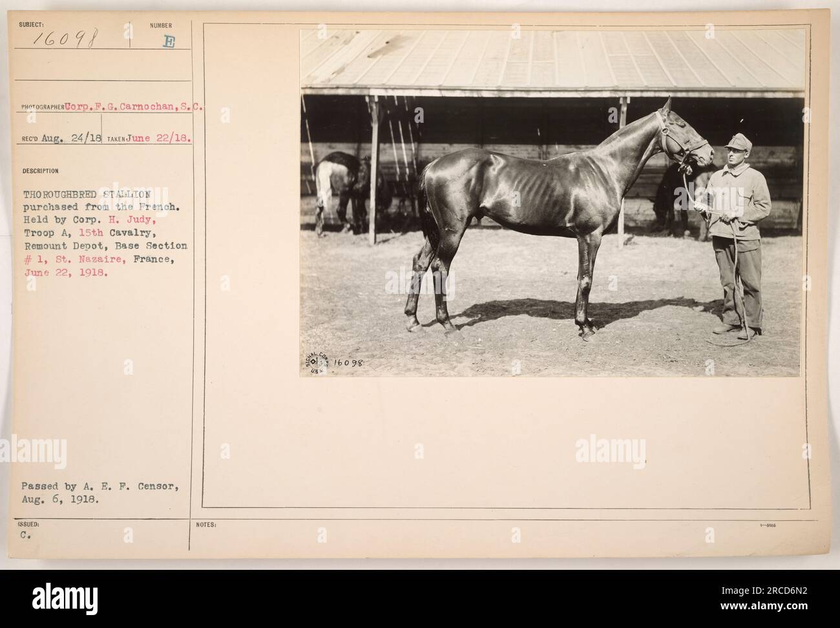Screen dimensions: 840x628
Task: Click the 'C.' entry under Issued
Action: coord(26,536)
